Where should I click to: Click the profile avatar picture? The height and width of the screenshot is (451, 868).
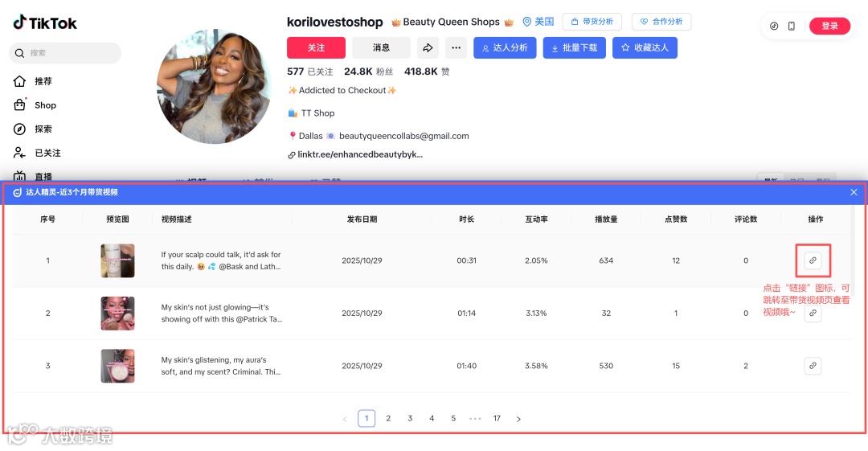point(215,87)
